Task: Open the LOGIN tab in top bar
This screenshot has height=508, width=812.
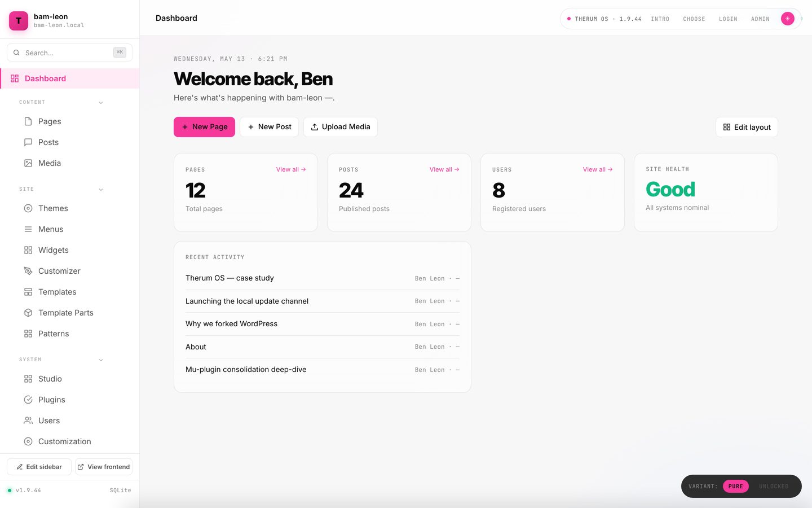Action: click(728, 19)
